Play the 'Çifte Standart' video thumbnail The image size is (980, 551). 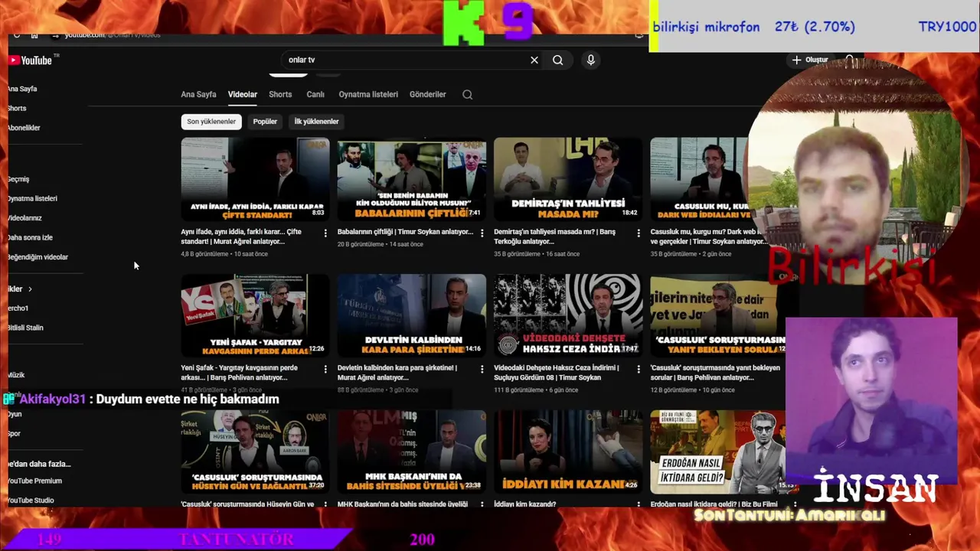pos(255,179)
